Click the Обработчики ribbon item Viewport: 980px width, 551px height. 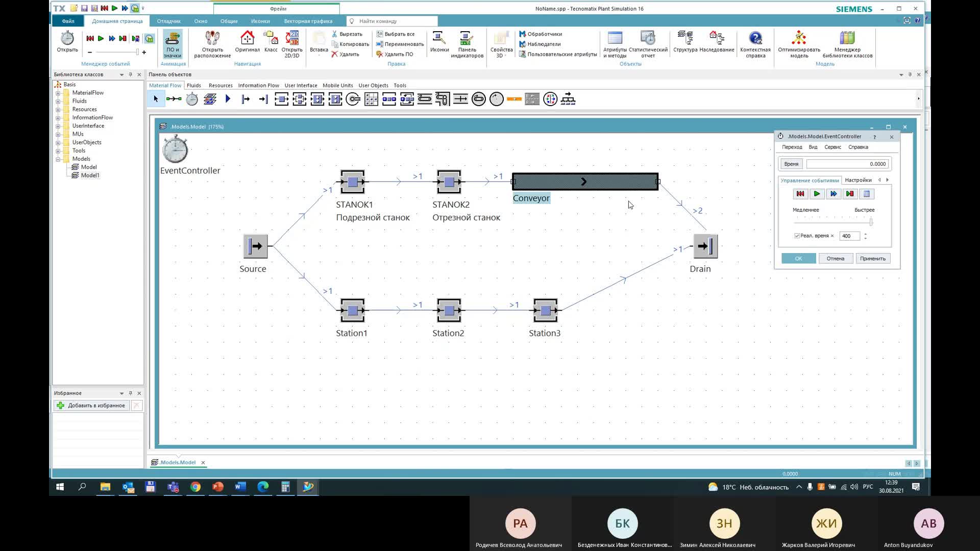541,34
